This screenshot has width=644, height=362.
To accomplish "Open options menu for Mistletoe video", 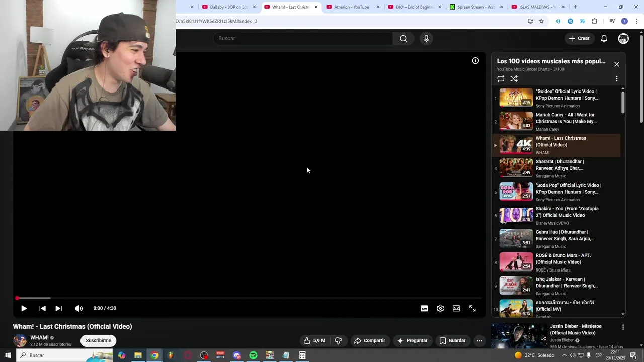I will point(623,327).
